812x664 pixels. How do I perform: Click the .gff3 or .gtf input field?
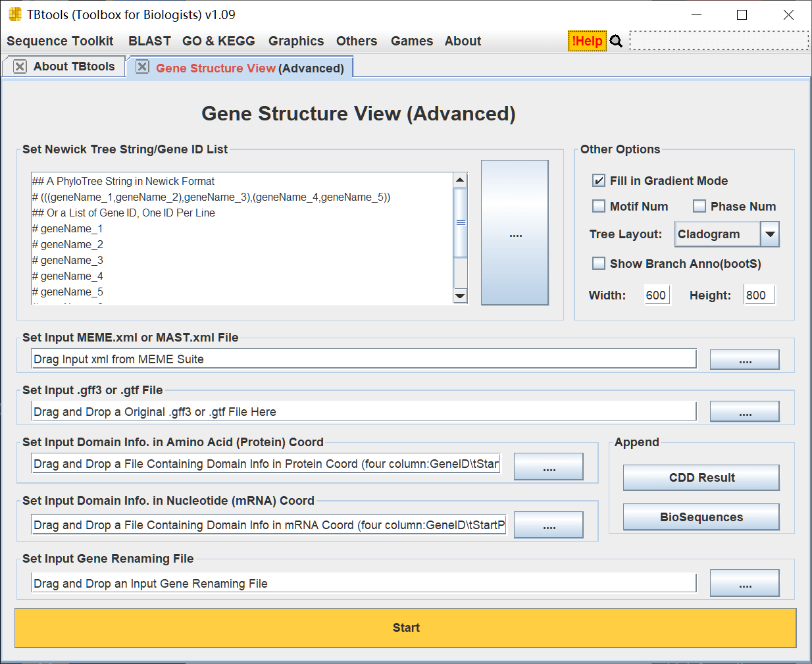pyautogui.click(x=364, y=411)
